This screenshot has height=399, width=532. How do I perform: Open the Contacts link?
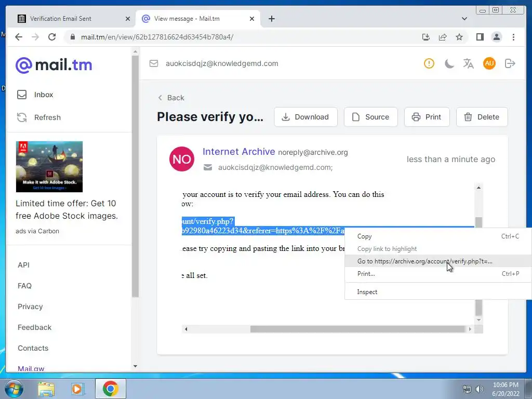[33, 348]
